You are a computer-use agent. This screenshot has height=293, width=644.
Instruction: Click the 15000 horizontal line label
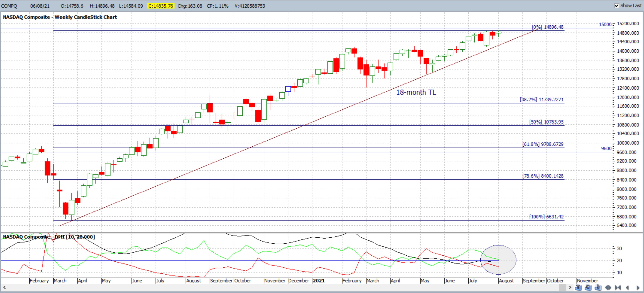(x=605, y=24)
